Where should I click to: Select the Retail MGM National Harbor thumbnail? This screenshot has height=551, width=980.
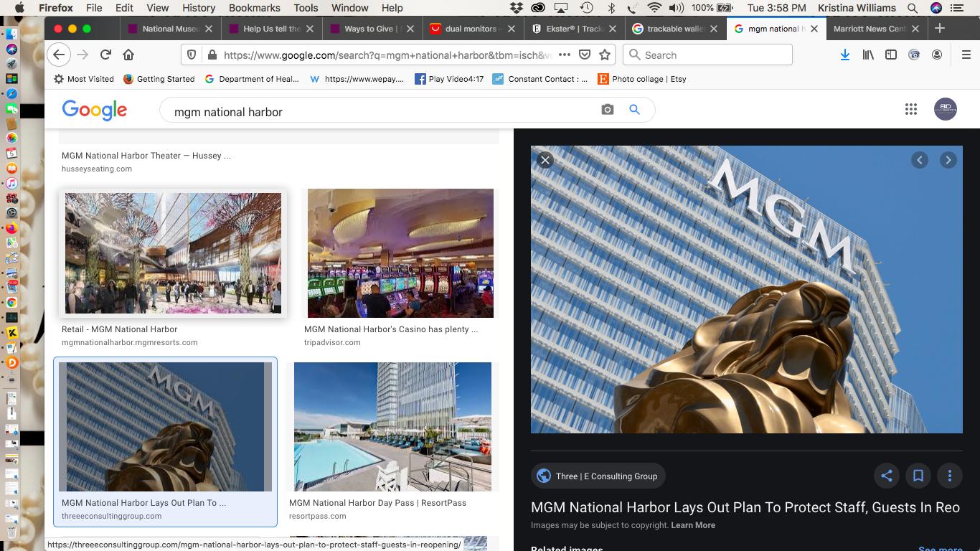coord(173,253)
